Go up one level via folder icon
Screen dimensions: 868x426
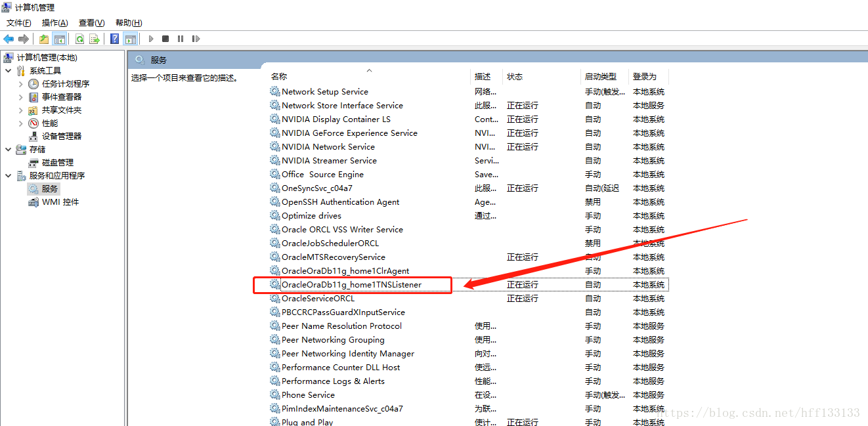[44, 39]
